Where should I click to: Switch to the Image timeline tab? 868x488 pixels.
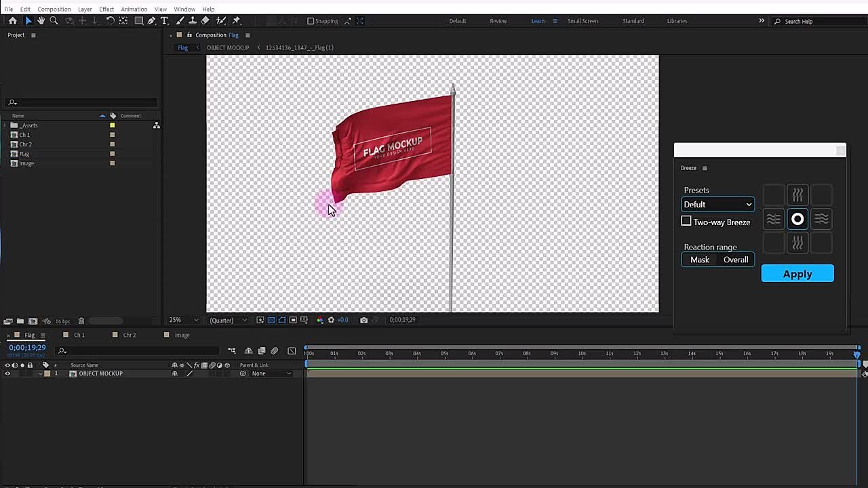(x=182, y=335)
